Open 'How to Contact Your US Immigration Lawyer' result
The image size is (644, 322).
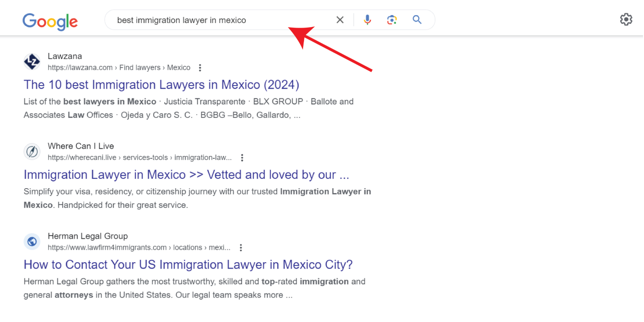coord(188,264)
